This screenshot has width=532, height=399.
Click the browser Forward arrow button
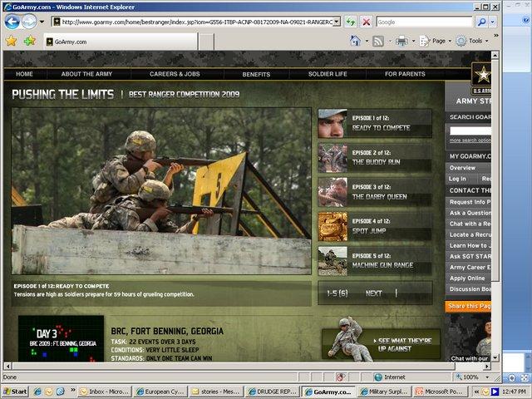pyautogui.click(x=29, y=22)
